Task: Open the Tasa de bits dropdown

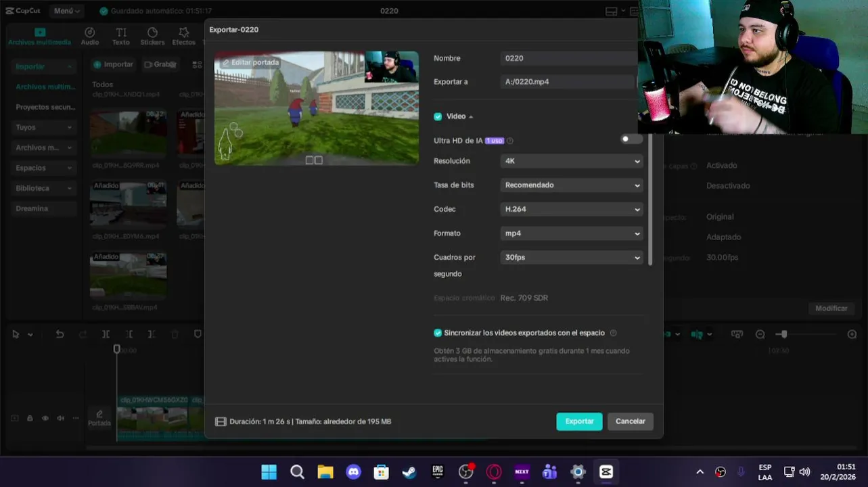Action: pos(572,185)
